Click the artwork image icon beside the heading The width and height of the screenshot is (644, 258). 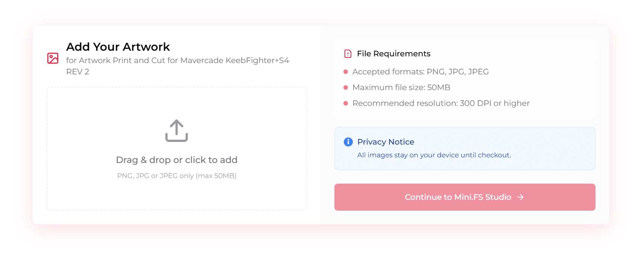pyautogui.click(x=53, y=58)
